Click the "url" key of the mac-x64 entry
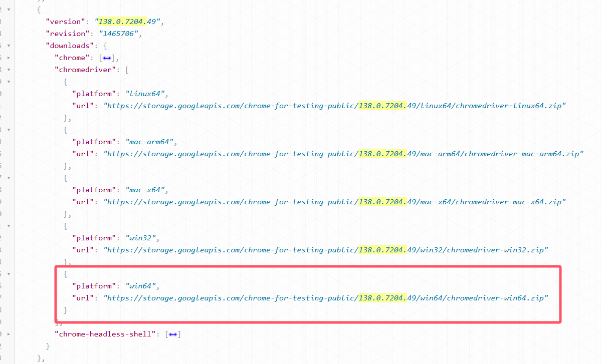The width and height of the screenshot is (601, 364). [x=83, y=202]
